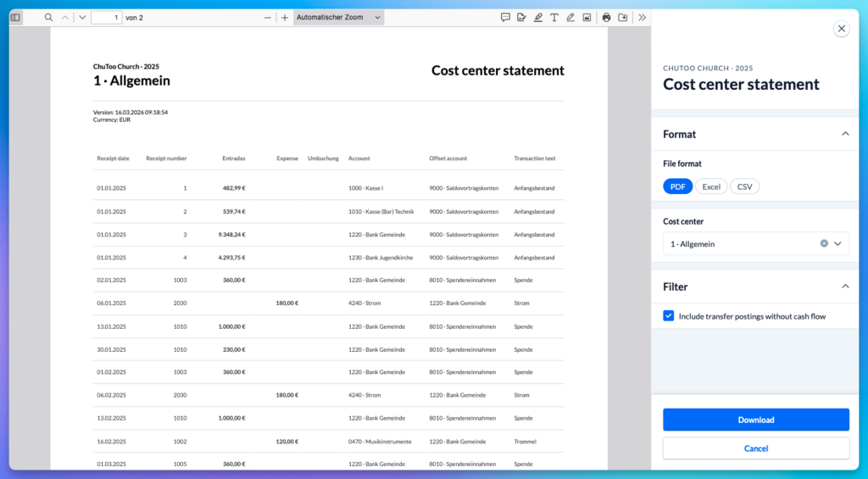This screenshot has width=868, height=479.
Task: Toggle the PDF viewer sidebar
Action: coord(15,18)
